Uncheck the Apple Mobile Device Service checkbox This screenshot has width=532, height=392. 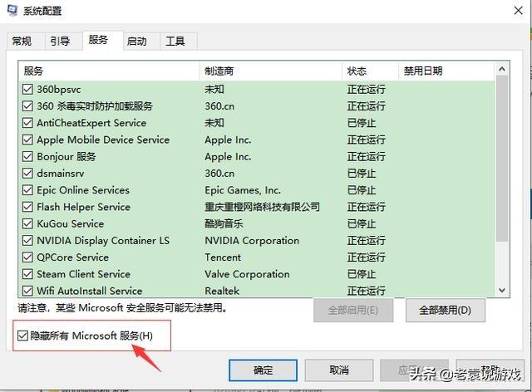click(27, 140)
